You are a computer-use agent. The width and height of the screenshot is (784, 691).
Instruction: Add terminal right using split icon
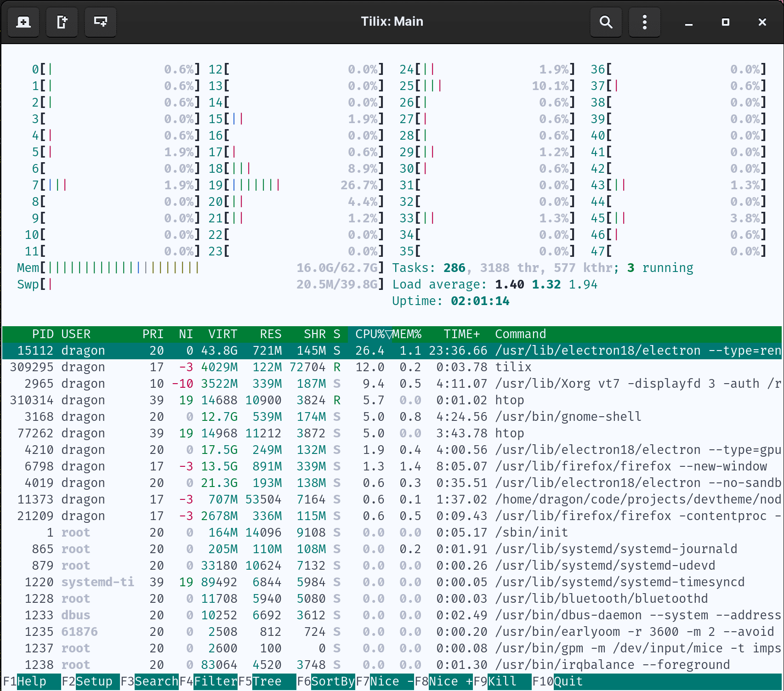62,22
